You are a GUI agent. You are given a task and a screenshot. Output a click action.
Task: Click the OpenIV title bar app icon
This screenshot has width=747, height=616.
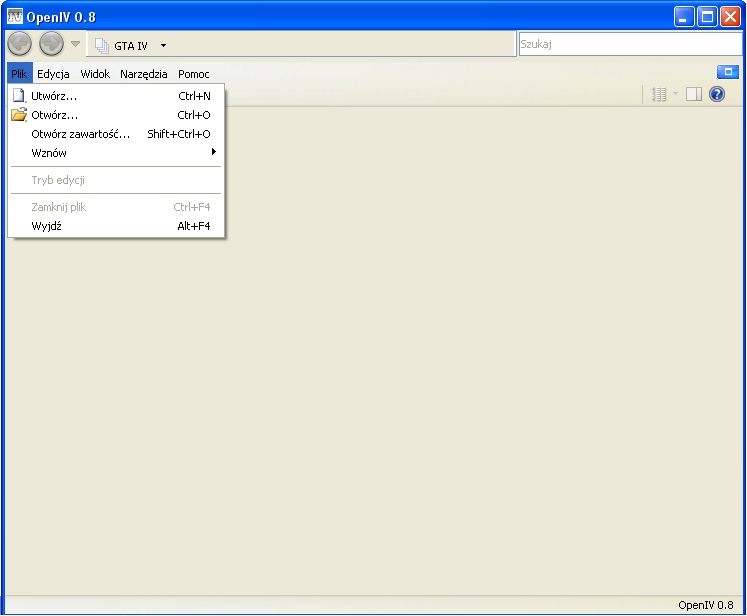(15, 17)
